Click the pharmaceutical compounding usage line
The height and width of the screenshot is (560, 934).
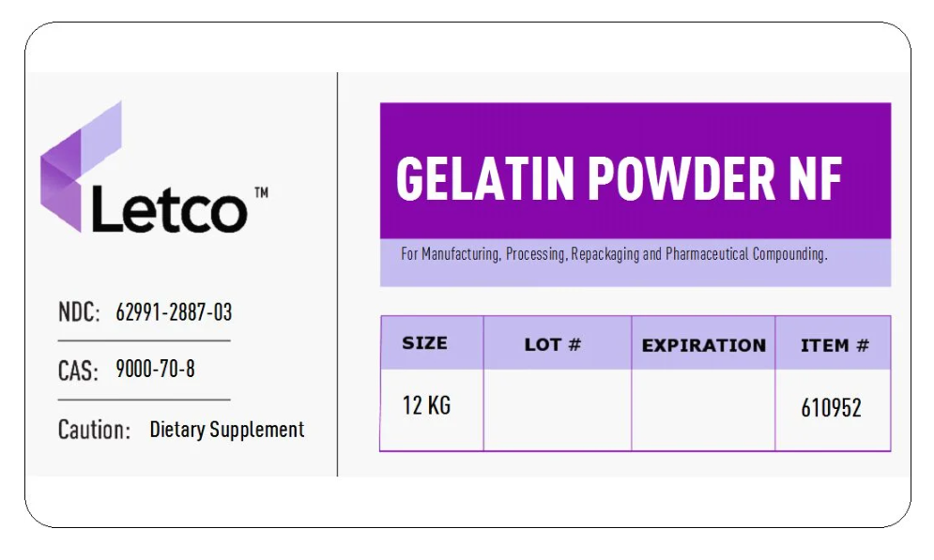click(x=614, y=254)
